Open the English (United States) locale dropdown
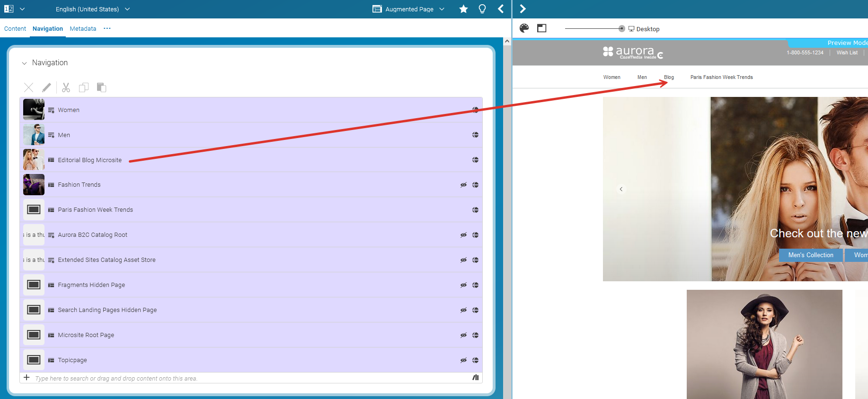 pos(92,9)
